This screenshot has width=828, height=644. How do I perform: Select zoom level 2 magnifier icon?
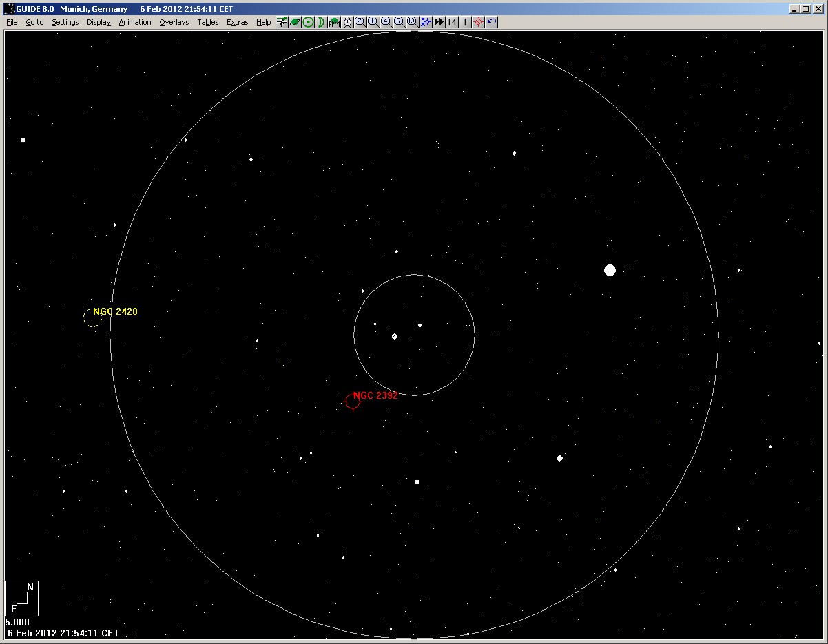(360, 22)
